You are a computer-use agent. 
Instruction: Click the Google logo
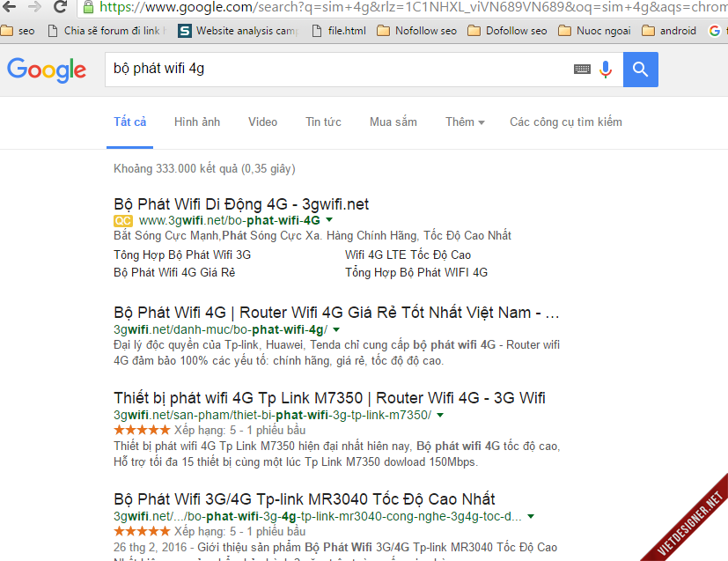(x=47, y=70)
